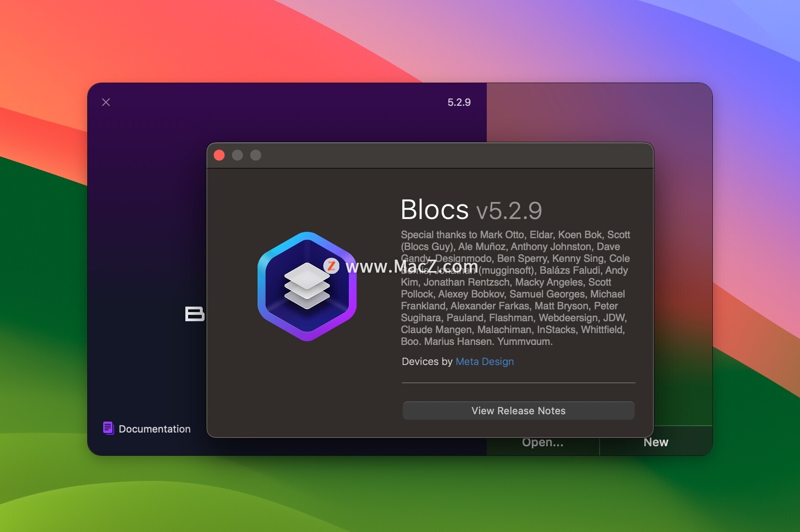Click the Blocs B logo in welcome window
Viewport: 800px width, 532px height.
coord(194,314)
